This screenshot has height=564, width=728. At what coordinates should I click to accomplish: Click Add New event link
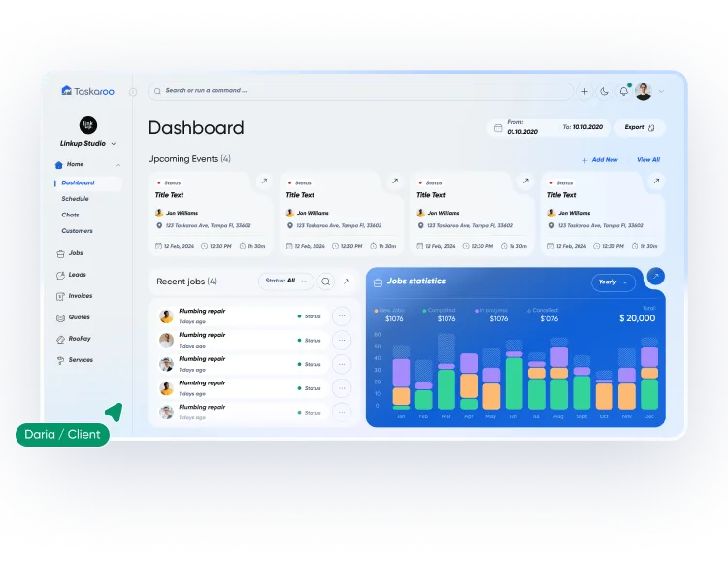coord(600,160)
